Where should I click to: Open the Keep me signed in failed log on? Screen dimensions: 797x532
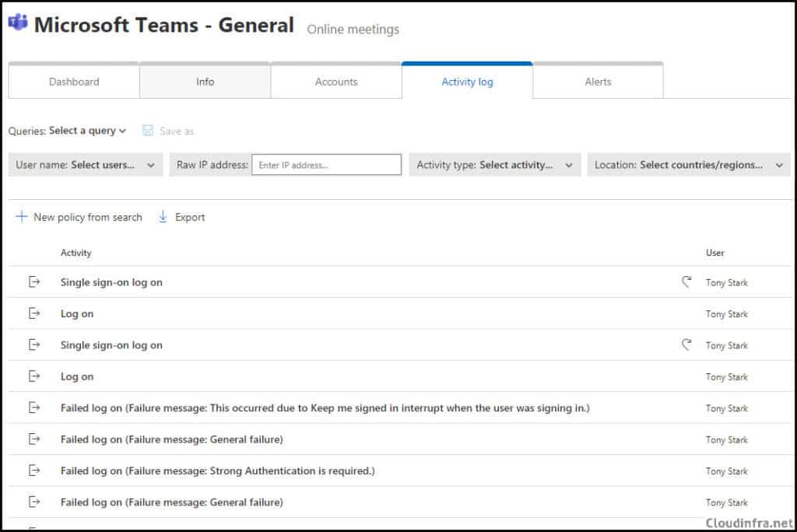click(x=325, y=408)
